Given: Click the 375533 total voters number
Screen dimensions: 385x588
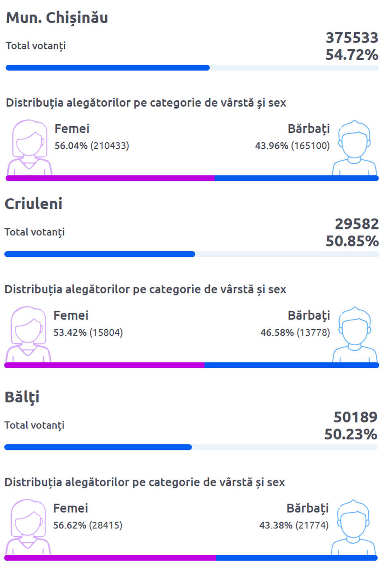Looking at the screenshot, I should (x=352, y=38).
